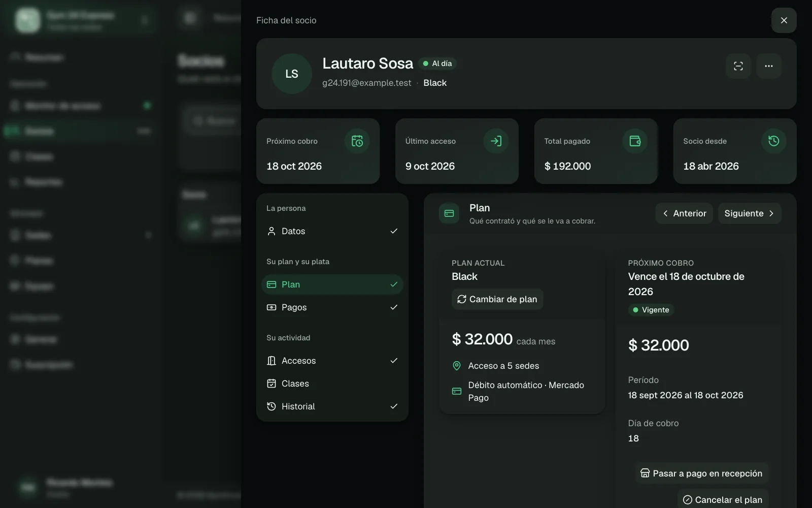Click the calendar-clock icon on Próximo cobro card
The width and height of the screenshot is (812, 508).
[357, 141]
